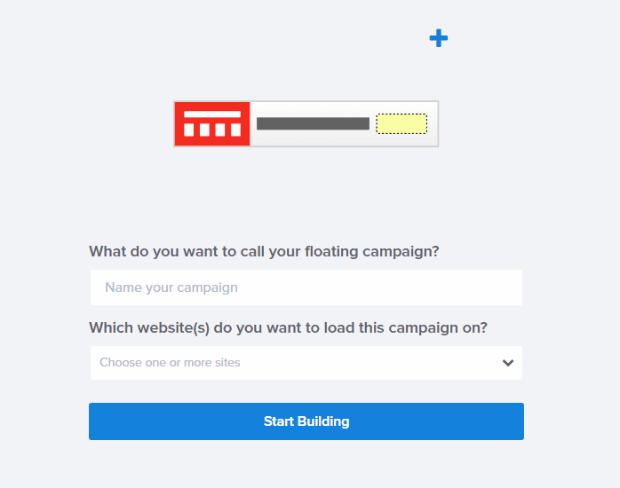The image size is (620, 488).
Task: Click second white square in red icon
Action: pos(204,130)
